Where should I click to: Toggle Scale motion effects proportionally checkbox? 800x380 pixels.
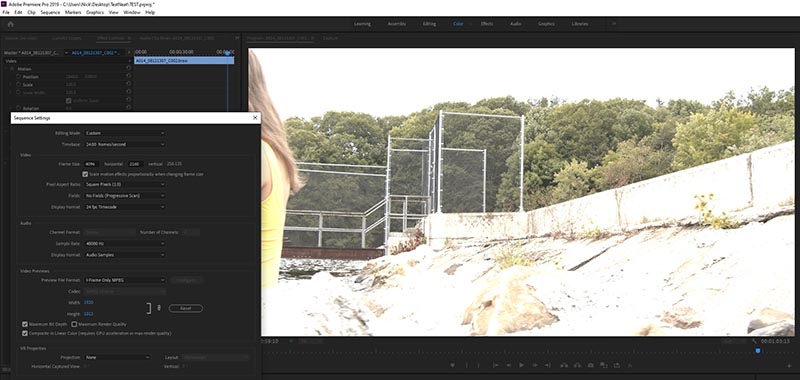[85, 174]
